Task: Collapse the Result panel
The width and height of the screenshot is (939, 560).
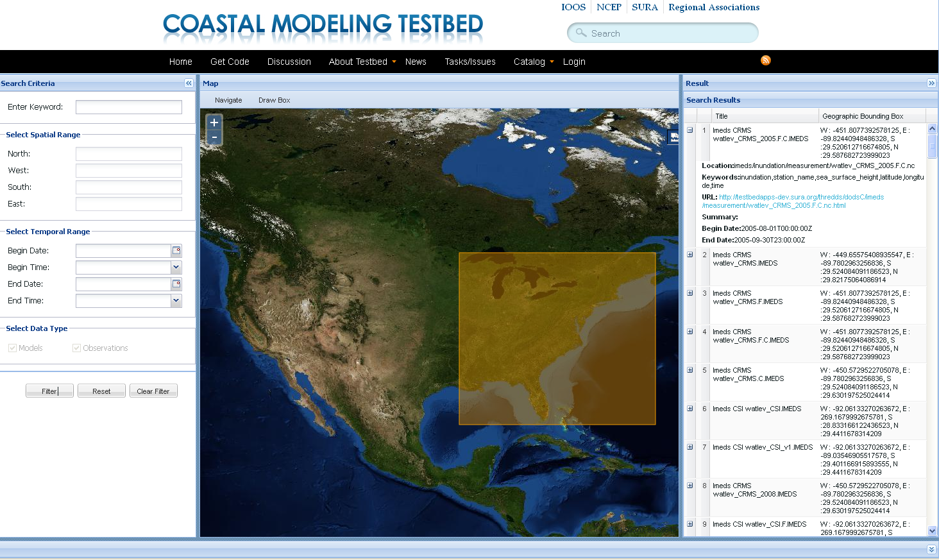Action: point(931,83)
